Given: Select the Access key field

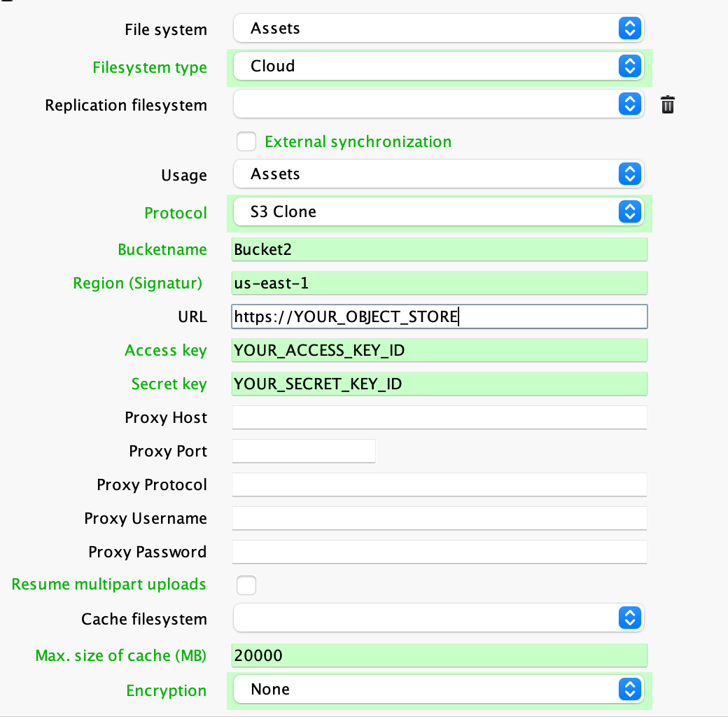Looking at the screenshot, I should tap(439, 350).
